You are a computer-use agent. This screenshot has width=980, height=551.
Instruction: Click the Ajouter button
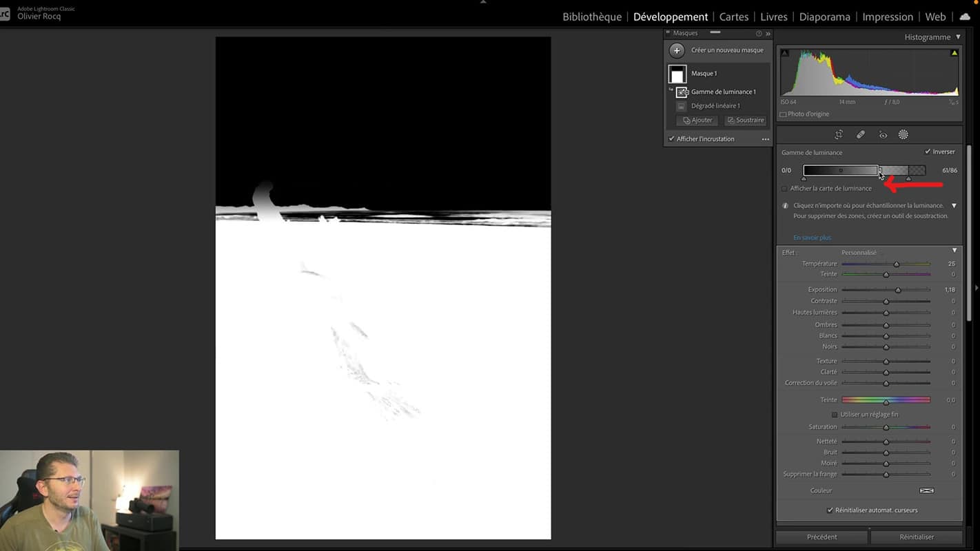click(697, 121)
